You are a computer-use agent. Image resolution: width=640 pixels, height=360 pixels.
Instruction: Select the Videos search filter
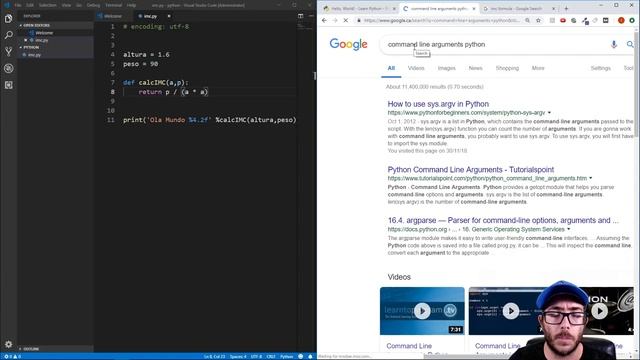(x=416, y=68)
